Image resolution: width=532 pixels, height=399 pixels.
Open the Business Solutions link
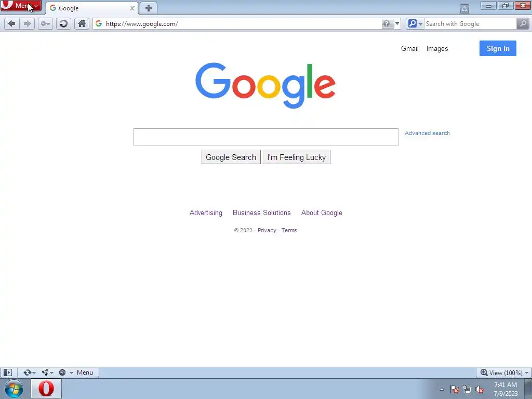(262, 212)
